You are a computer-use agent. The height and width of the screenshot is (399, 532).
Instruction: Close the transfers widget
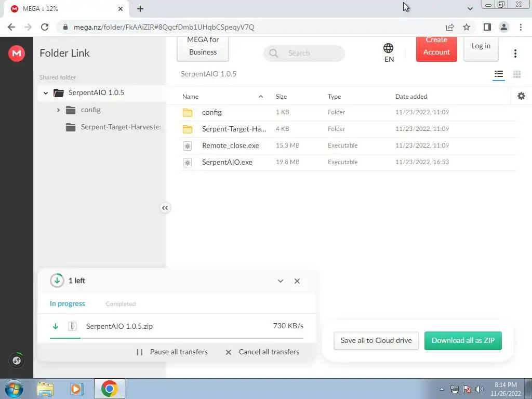[x=297, y=281]
